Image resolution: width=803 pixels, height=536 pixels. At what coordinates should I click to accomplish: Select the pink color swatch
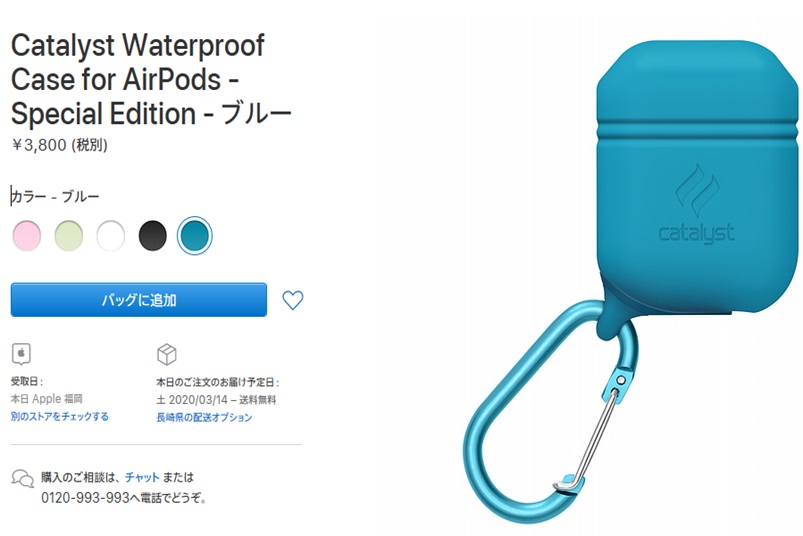coord(27,235)
